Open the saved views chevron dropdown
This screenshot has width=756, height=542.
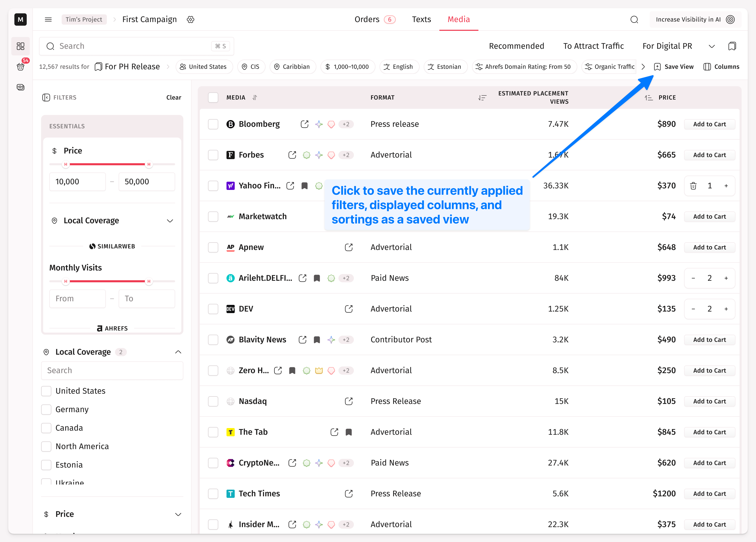(712, 46)
